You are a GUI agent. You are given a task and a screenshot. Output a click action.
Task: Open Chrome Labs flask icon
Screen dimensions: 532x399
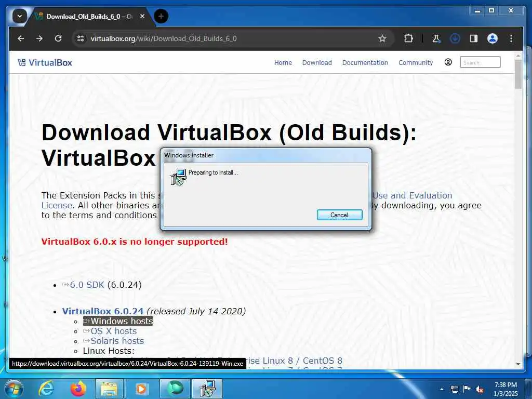[436, 38]
